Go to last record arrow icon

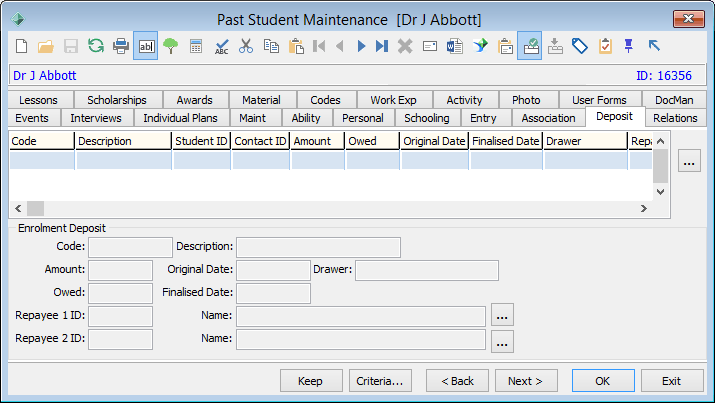click(x=382, y=46)
